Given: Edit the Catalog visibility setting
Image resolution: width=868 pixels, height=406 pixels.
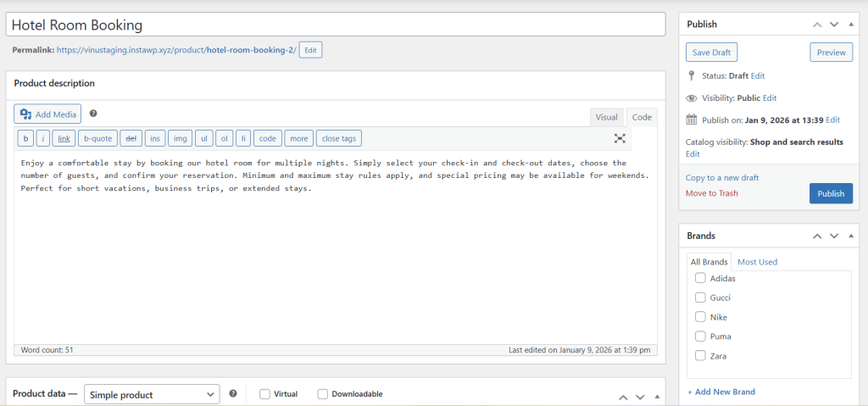Looking at the screenshot, I should pos(693,154).
